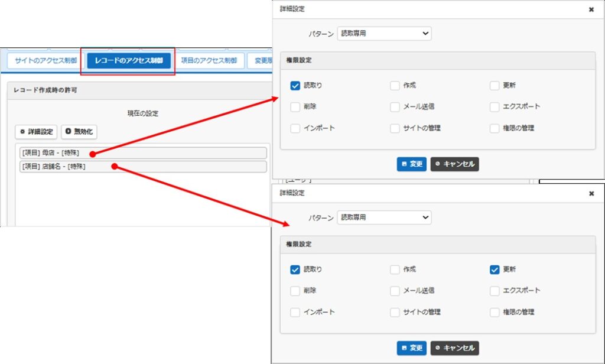Open the パターン dropdown in the upper dialog
Viewport: 605px width, 364px height.
tap(384, 34)
